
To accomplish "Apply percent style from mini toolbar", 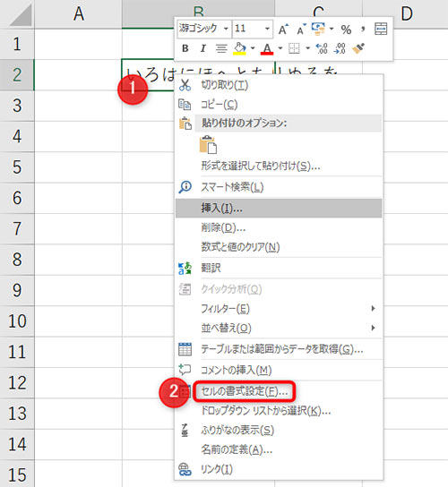I will 346,30.
